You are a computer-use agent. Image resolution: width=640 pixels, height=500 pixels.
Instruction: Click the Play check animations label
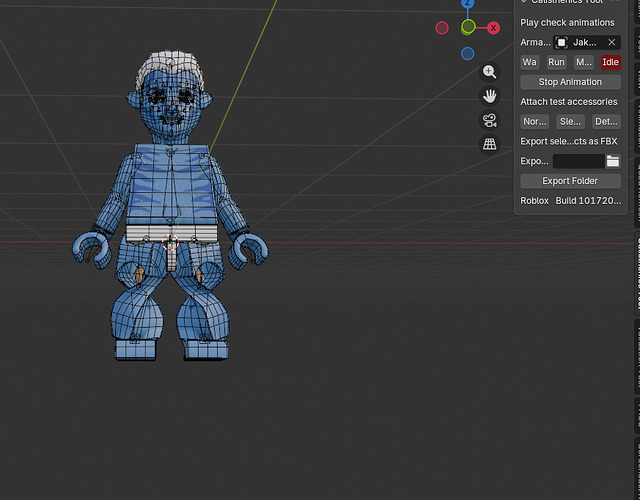click(567, 22)
